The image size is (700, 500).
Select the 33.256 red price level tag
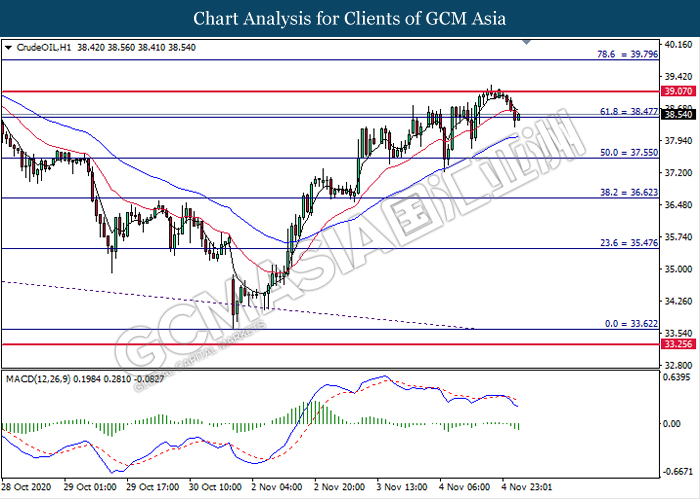click(678, 344)
